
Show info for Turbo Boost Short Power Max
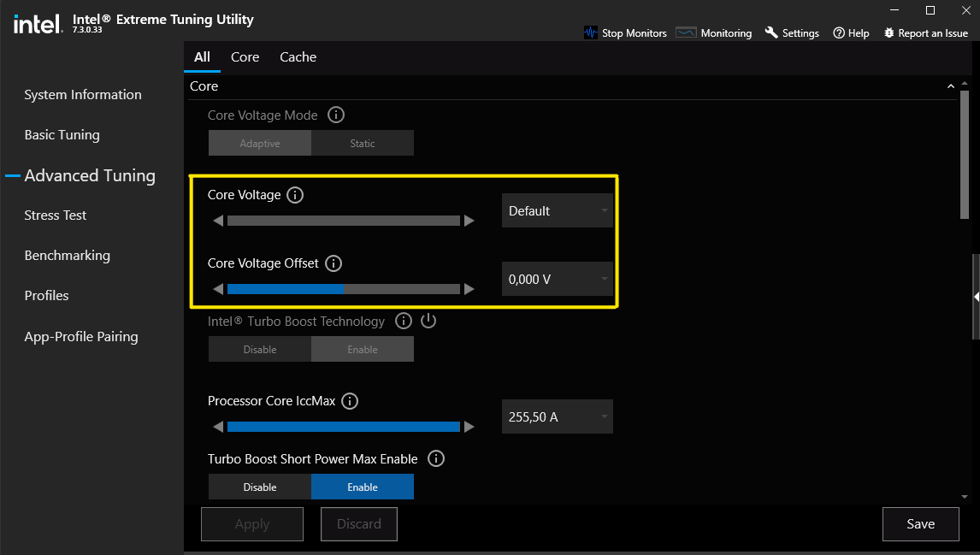435,458
